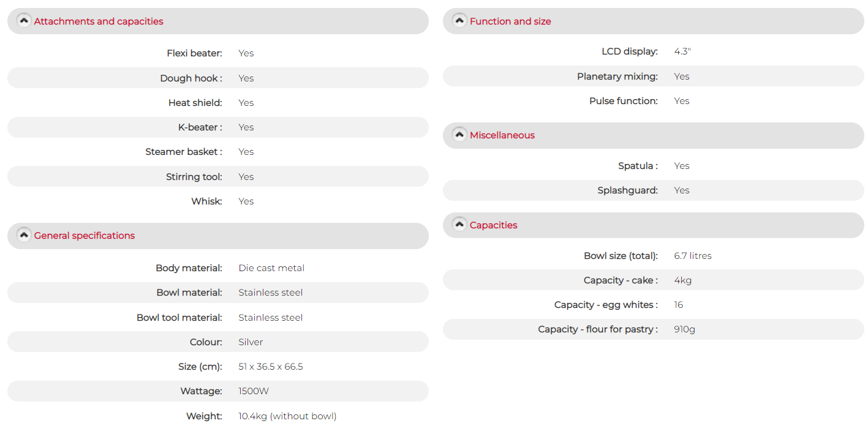Click the round arrow icon beside Function and size
Viewport: 868px width, 426px height.
pyautogui.click(x=459, y=20)
